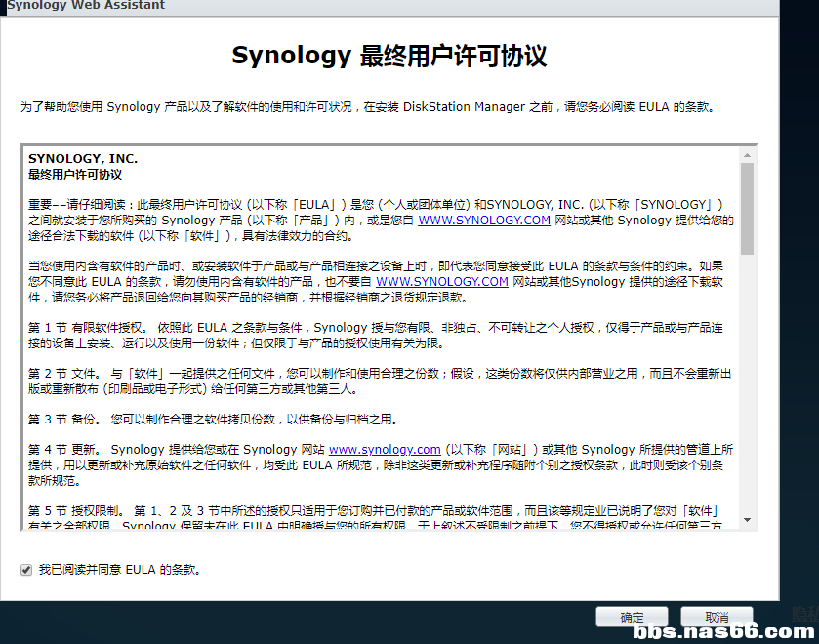
Task: Open www.synology.com link in section 4
Action: click(x=385, y=450)
